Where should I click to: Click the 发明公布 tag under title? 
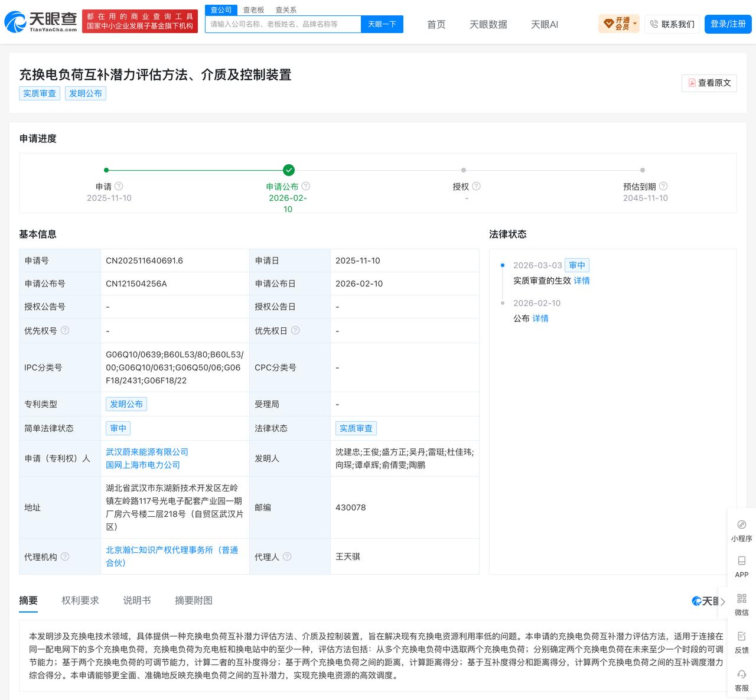(x=86, y=93)
